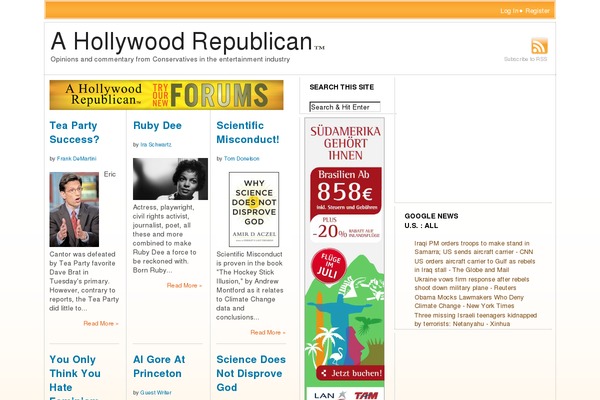
Task: Click the A Hollywood Republican site title
Action: point(181,41)
